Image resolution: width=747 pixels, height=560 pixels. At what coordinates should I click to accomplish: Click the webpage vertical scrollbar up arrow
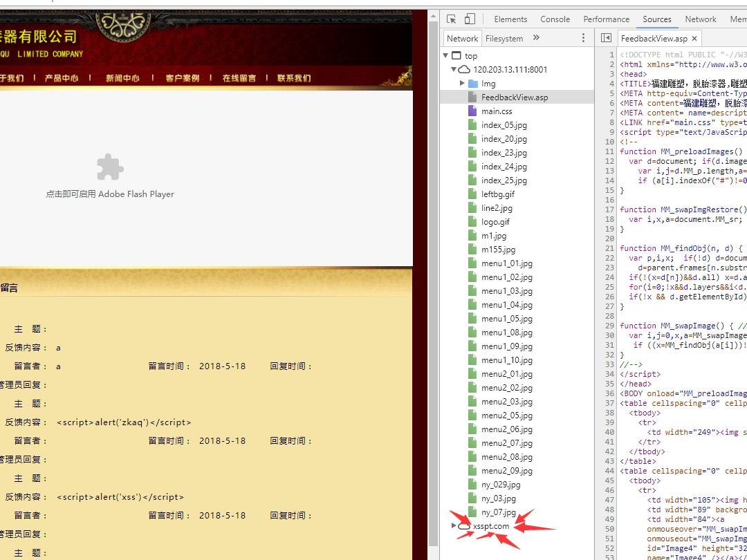point(434,16)
